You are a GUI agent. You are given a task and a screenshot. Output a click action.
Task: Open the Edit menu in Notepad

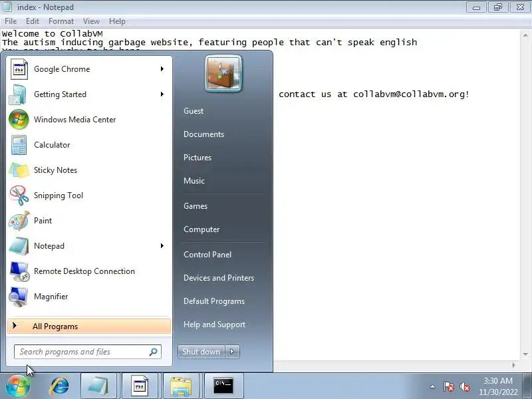(x=33, y=21)
